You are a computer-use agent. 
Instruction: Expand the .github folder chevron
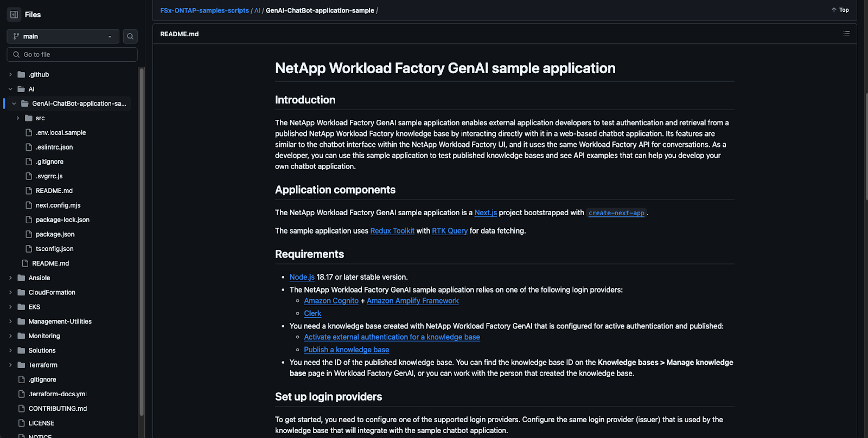10,75
